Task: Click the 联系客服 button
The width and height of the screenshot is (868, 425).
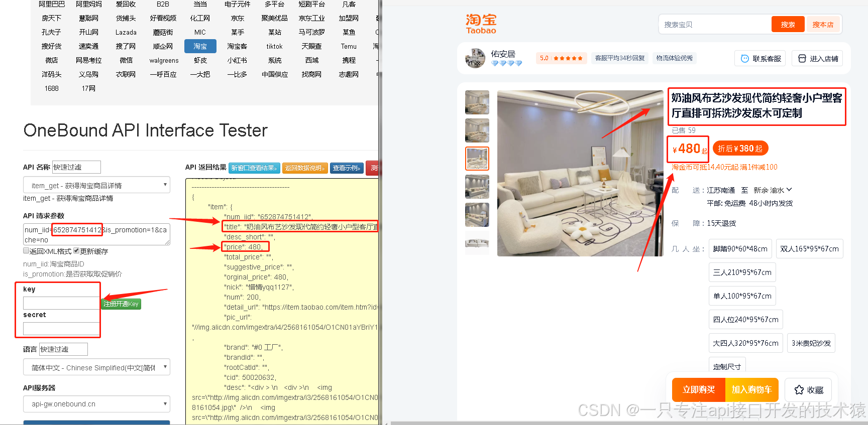Action: [x=760, y=58]
